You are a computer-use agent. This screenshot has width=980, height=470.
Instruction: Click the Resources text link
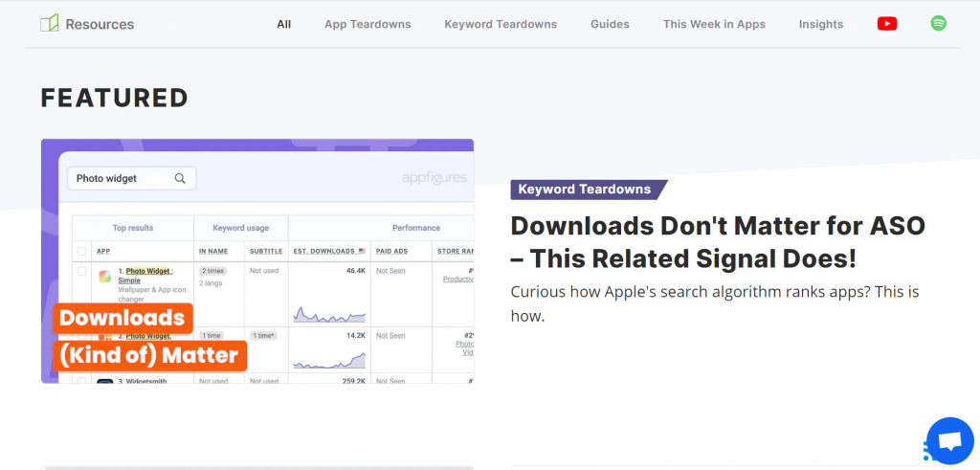coord(100,24)
